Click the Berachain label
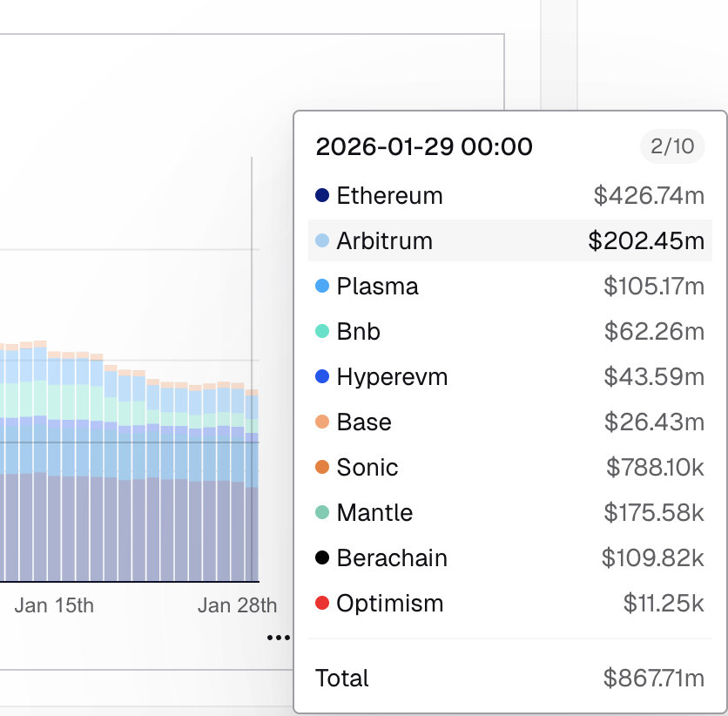 click(392, 557)
